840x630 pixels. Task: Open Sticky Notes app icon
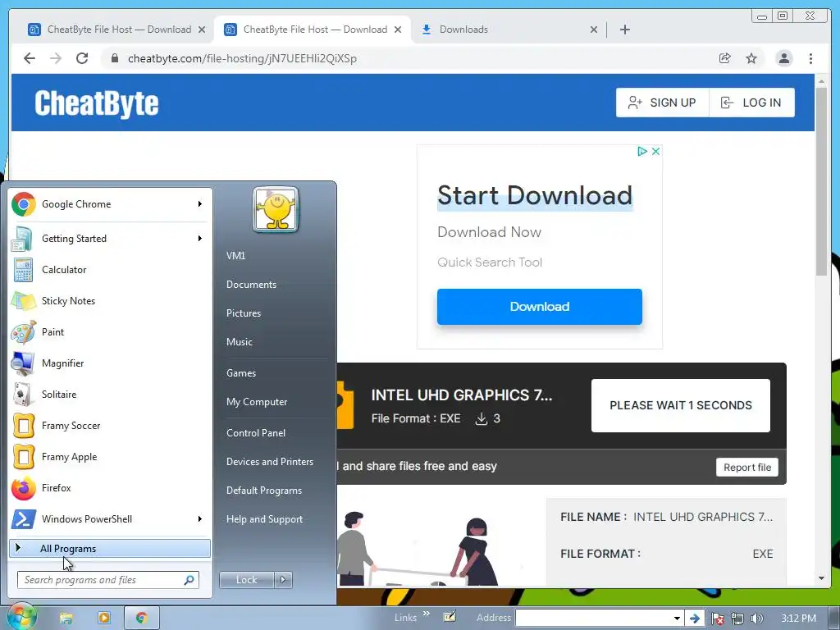(24, 301)
